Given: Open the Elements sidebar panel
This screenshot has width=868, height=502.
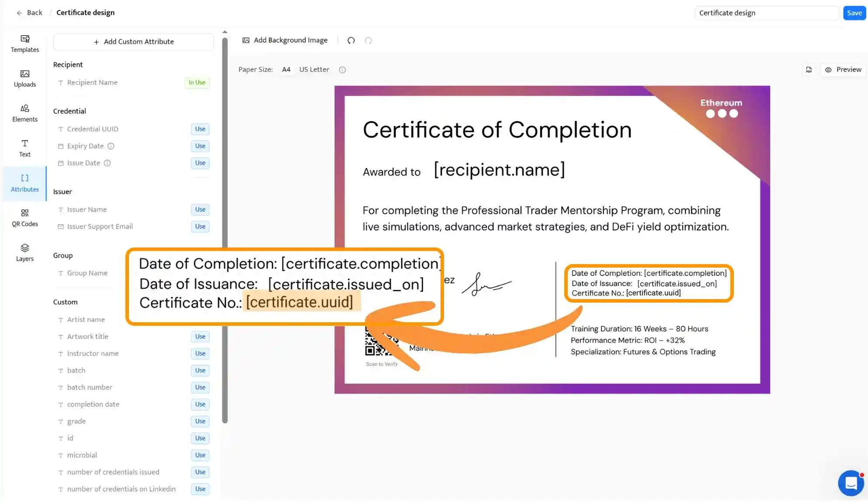Looking at the screenshot, I should [x=24, y=113].
